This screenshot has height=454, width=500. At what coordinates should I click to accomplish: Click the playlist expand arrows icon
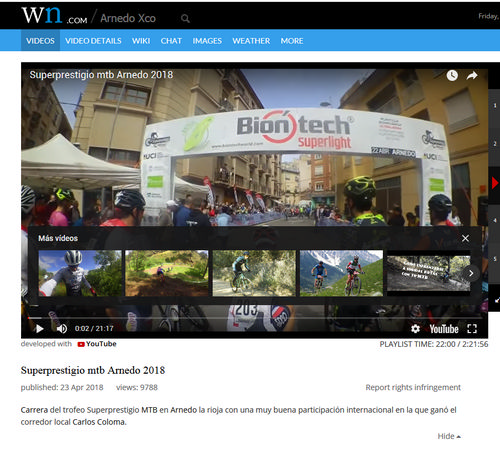tap(497, 300)
